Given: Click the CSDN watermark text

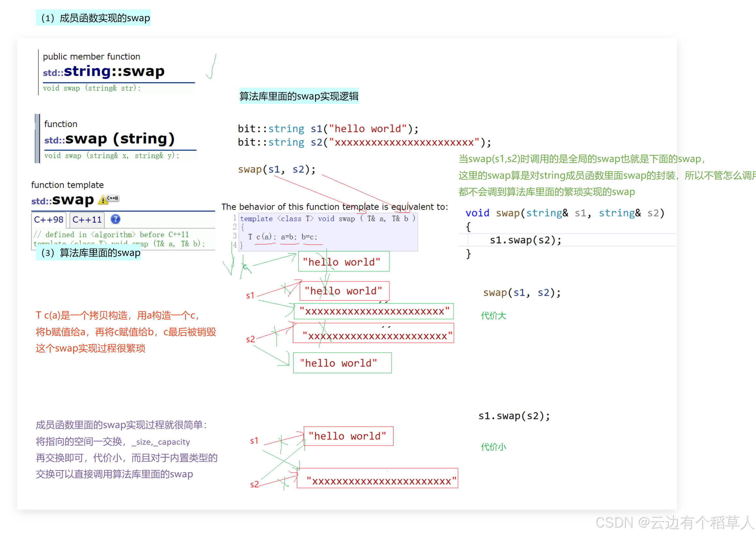Looking at the screenshot, I should tap(674, 523).
